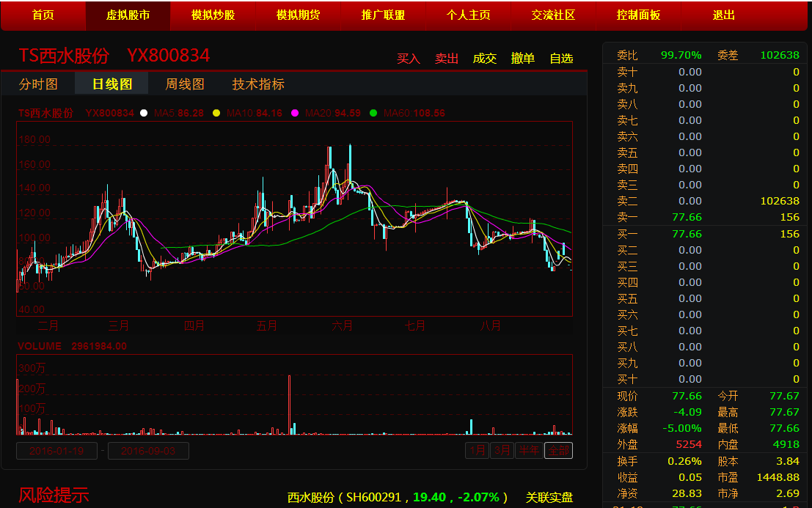
Task: Click the green MA60 legend dot
Action: coord(373,113)
